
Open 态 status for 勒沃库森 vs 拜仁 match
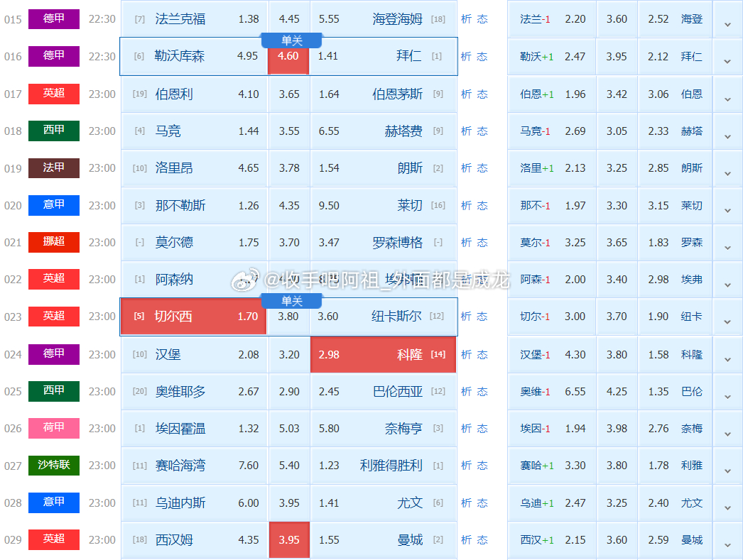point(482,56)
